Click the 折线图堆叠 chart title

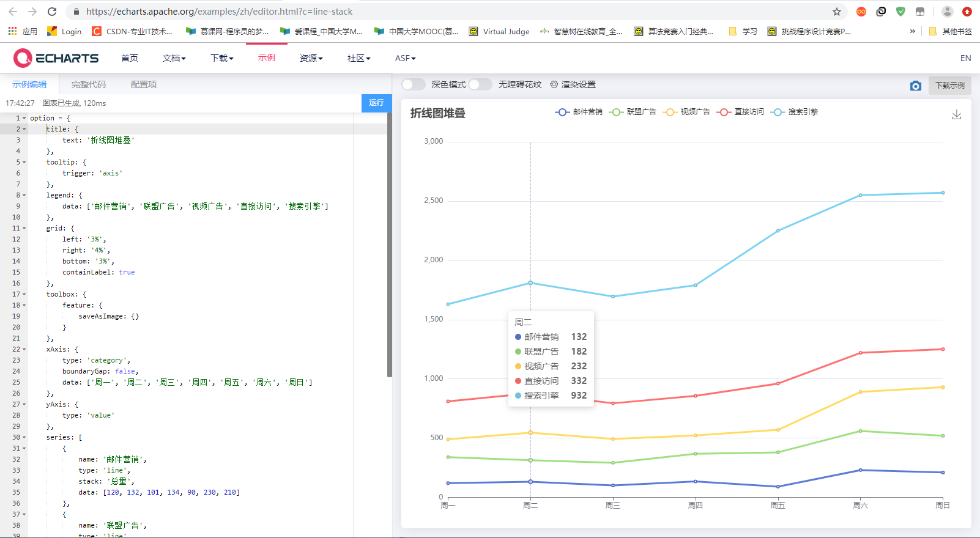(x=437, y=113)
